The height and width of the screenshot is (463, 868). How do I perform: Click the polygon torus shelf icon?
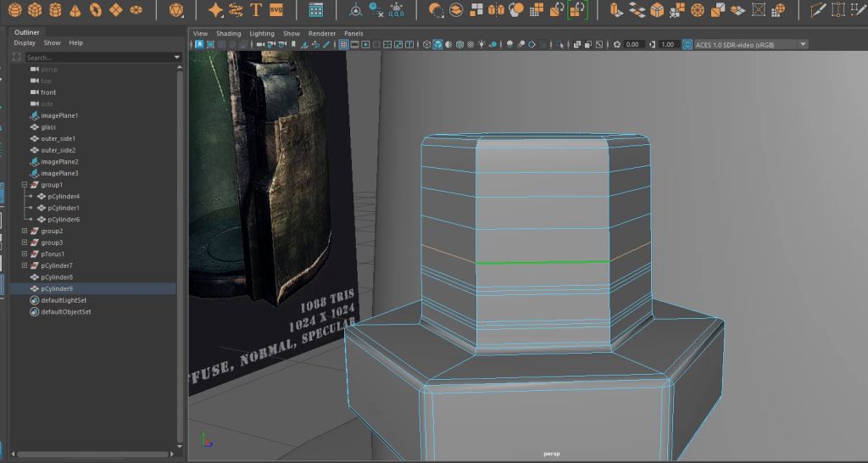96,10
